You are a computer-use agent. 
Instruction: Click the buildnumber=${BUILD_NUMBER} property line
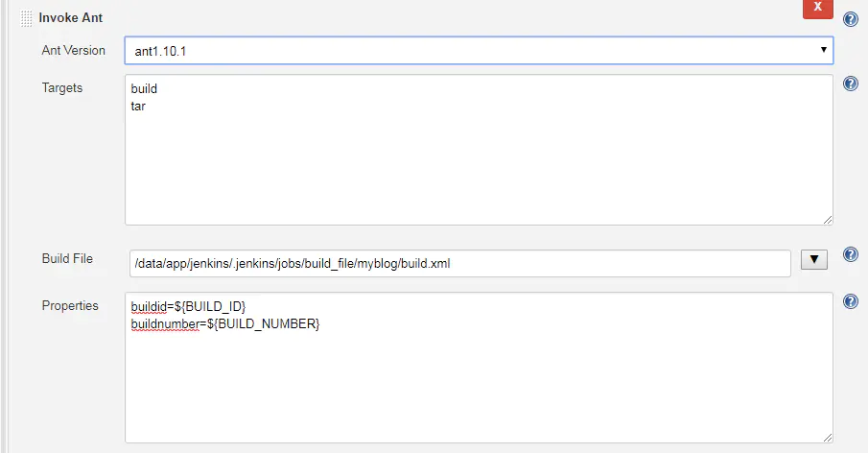[x=225, y=324]
